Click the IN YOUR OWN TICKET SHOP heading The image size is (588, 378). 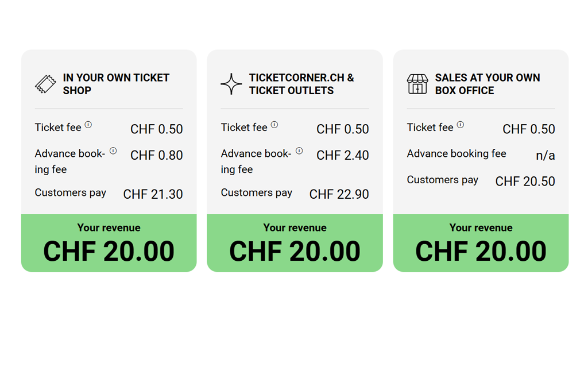[x=116, y=84]
